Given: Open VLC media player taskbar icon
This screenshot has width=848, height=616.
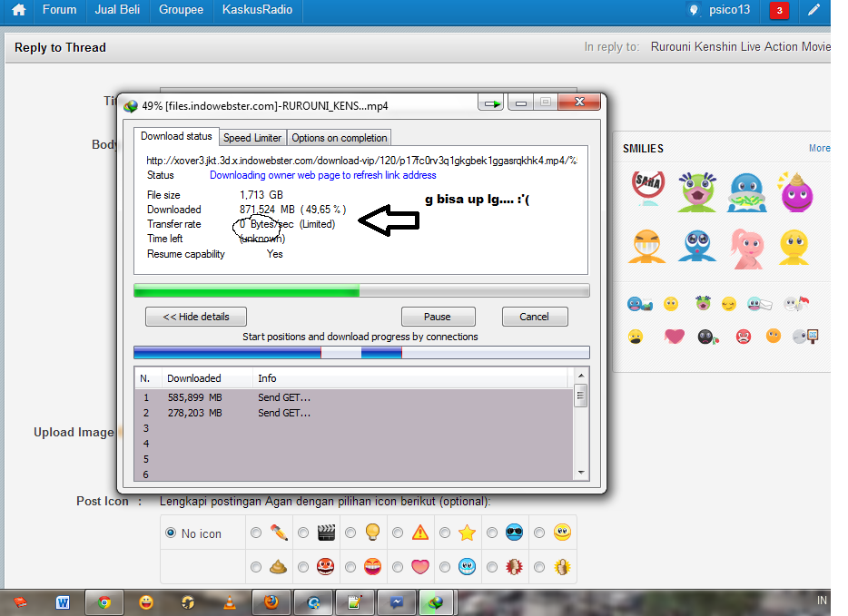Looking at the screenshot, I should point(230,602).
